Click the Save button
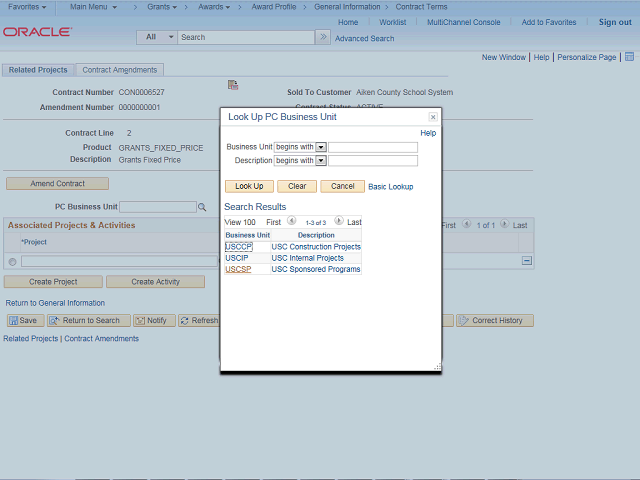Image resolution: width=640 pixels, height=480 pixels. [x=25, y=320]
